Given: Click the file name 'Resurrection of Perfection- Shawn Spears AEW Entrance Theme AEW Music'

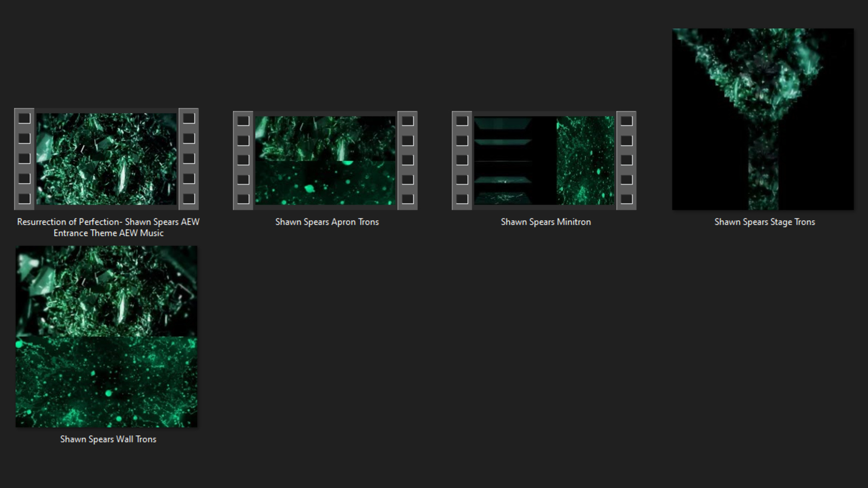Looking at the screenshot, I should click(108, 227).
